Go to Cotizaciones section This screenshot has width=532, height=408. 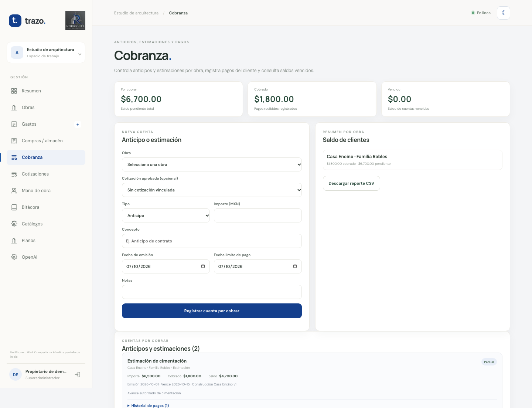(46, 174)
